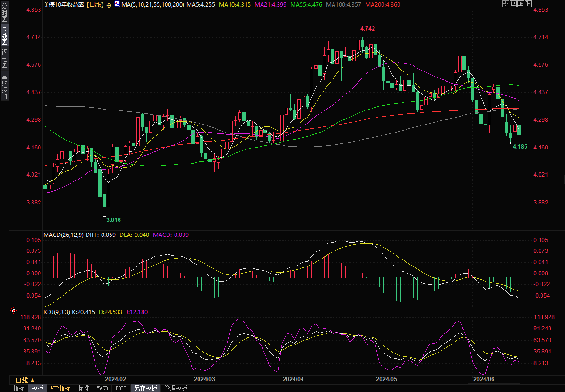Viewport: 565px width, 392px height.
Task: Expand the 日线 period selector arrow
Action: [32, 380]
